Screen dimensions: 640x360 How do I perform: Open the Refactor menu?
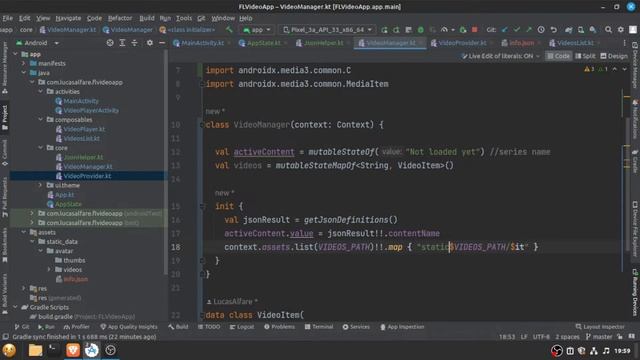tap(120, 18)
